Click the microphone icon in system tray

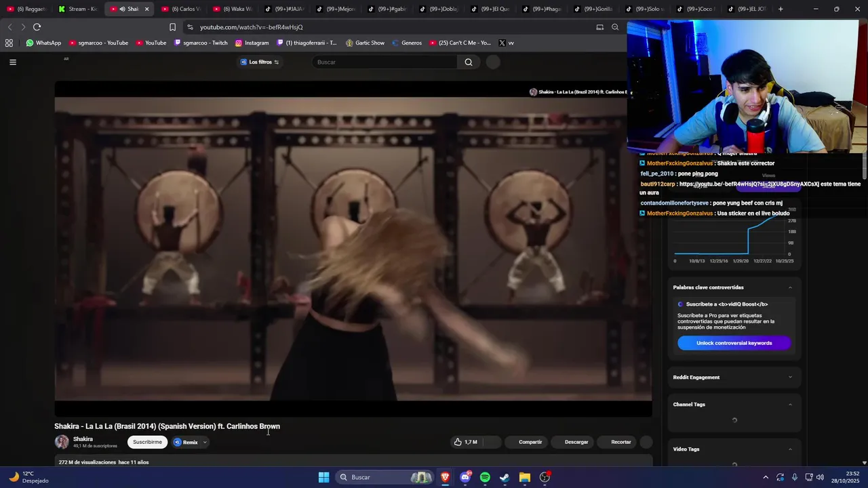click(x=795, y=477)
